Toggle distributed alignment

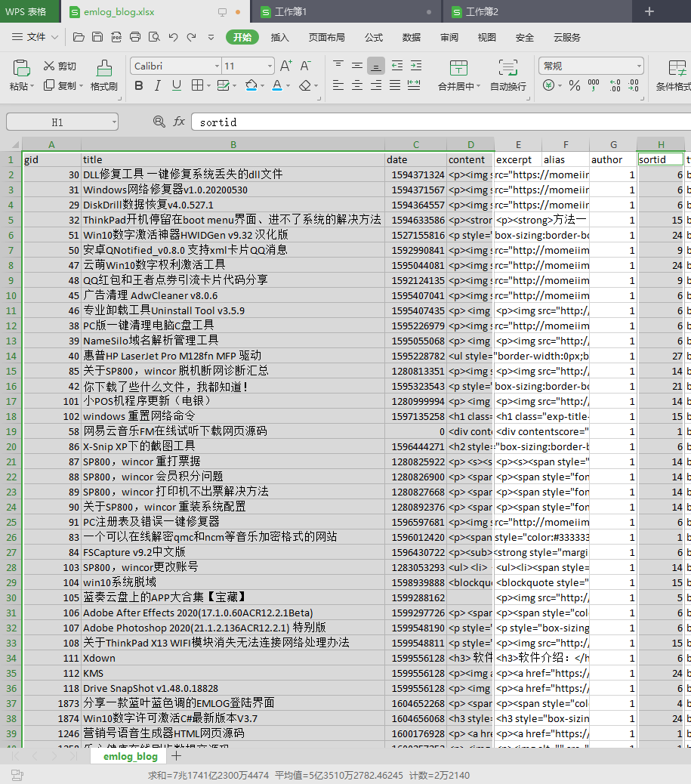click(414, 85)
